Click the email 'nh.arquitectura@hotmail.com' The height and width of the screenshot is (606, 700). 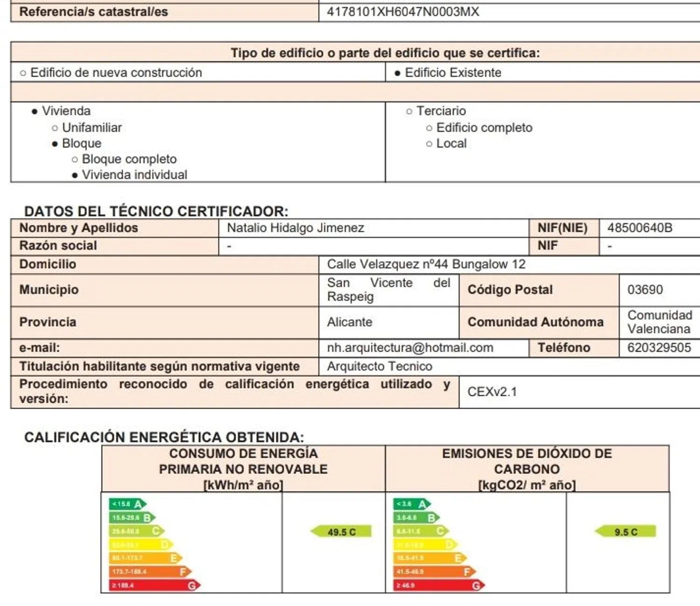410,348
